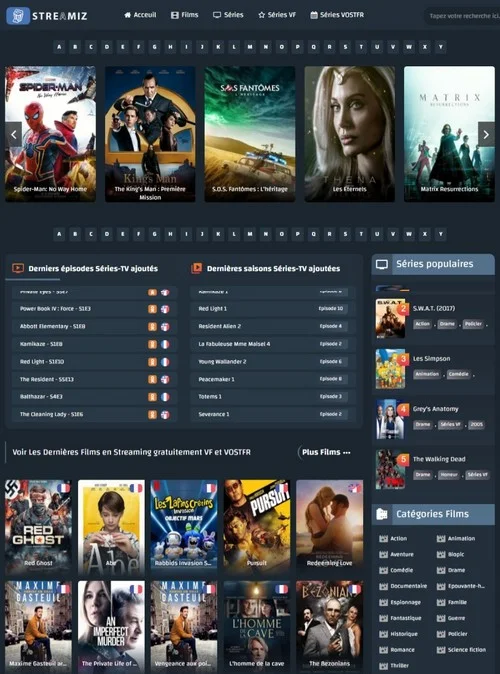Open The Cleaning Lady - S1E6 episode
This screenshot has height=674, width=500.
[94, 414]
